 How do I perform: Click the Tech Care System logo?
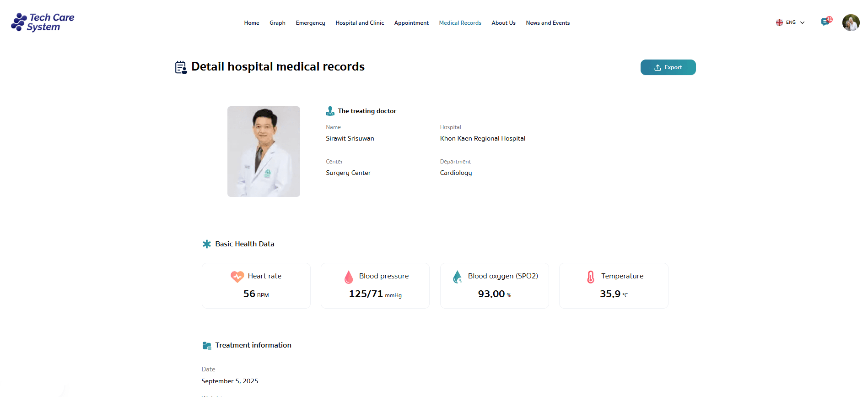click(x=43, y=22)
